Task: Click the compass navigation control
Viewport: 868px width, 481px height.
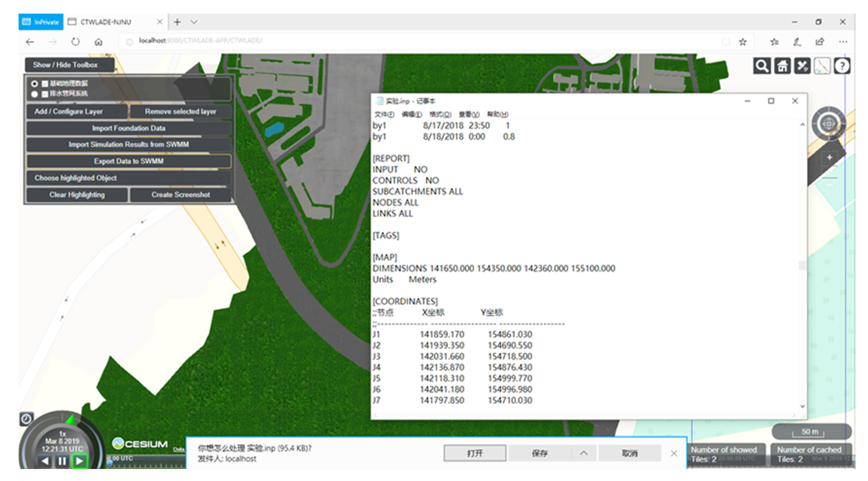Action: [x=829, y=124]
